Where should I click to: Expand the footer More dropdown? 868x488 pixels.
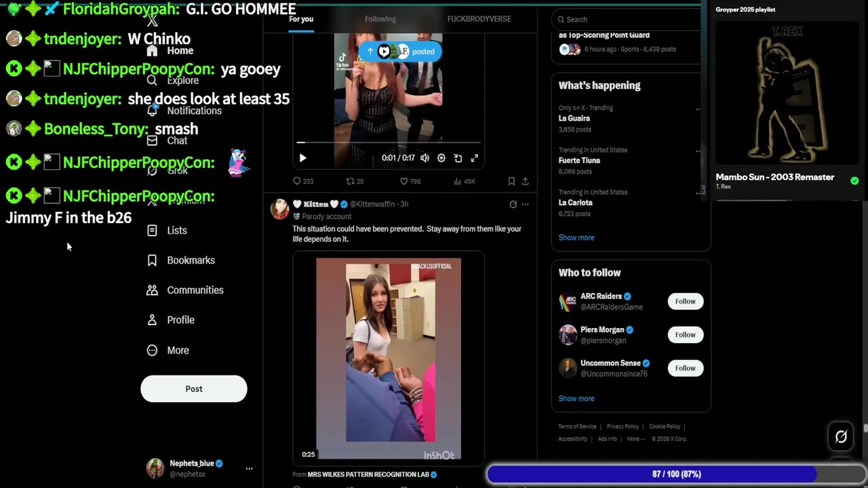636,439
